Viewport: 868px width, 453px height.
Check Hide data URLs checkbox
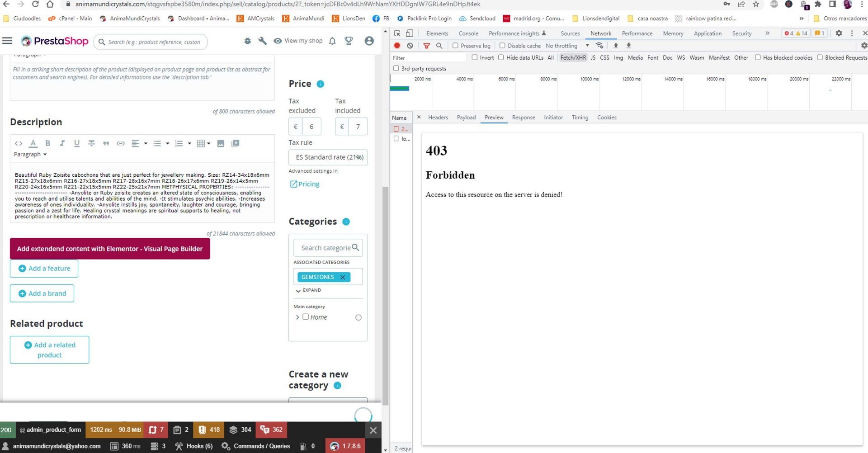[x=501, y=57]
